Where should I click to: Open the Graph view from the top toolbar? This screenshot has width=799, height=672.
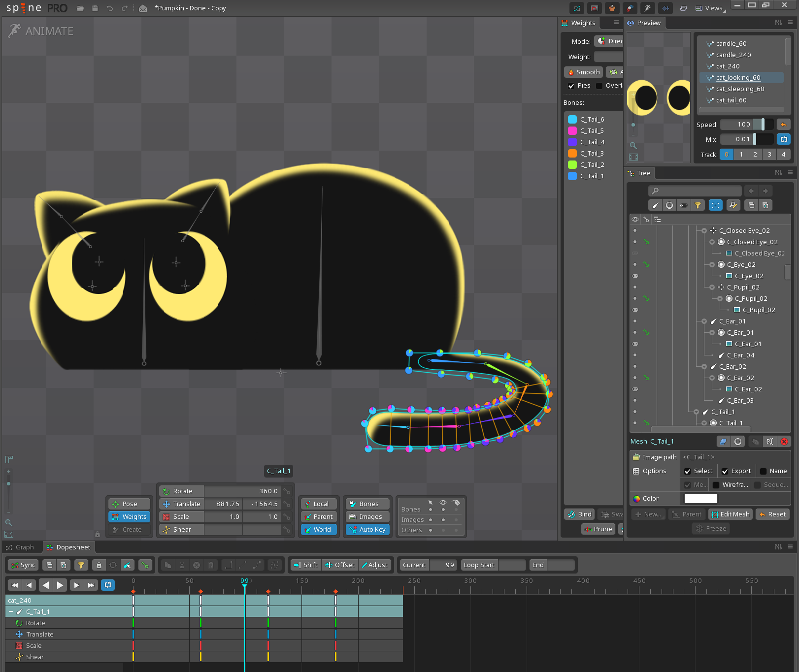pyautogui.click(x=577, y=8)
